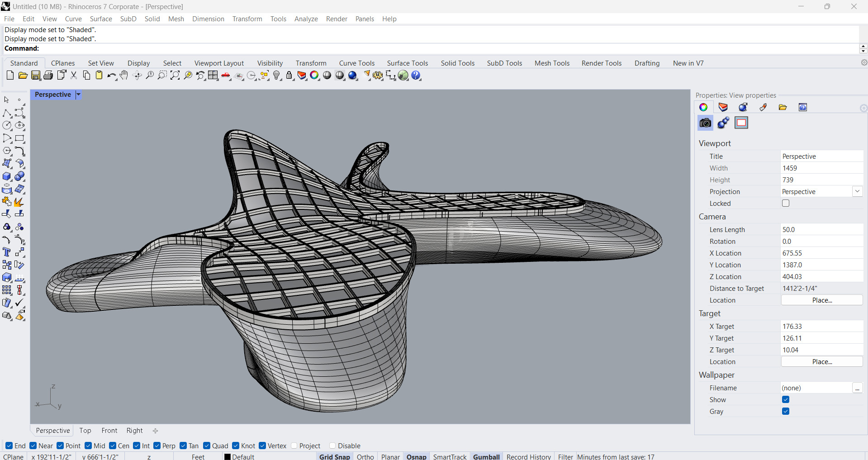Select the Polyline tool in sidebar
Image resolution: width=868 pixels, height=460 pixels.
(x=7, y=113)
